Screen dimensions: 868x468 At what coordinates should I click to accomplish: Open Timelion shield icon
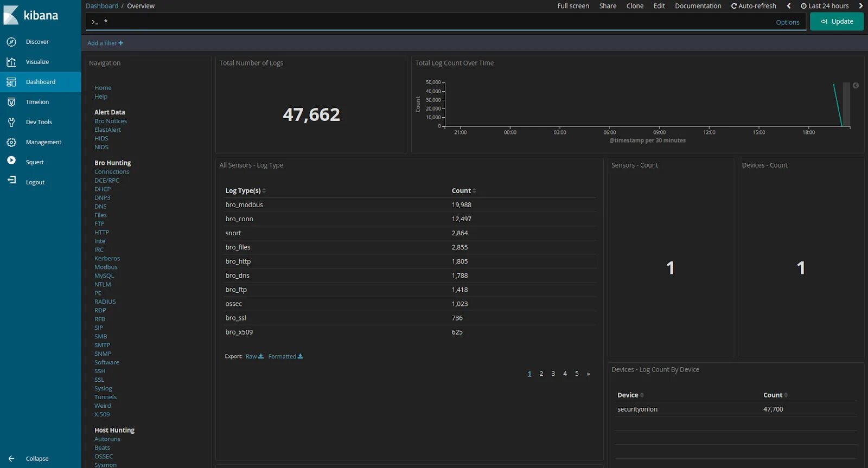[11, 102]
